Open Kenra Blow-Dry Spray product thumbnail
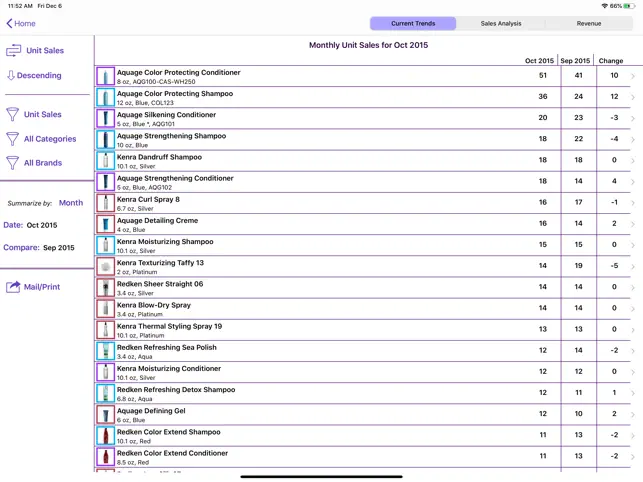643x482 pixels. tap(105, 309)
